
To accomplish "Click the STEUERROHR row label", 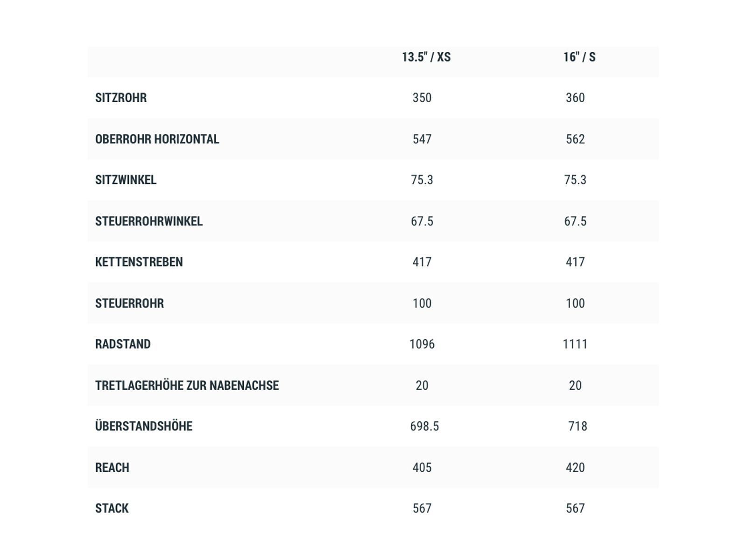I will (129, 303).
